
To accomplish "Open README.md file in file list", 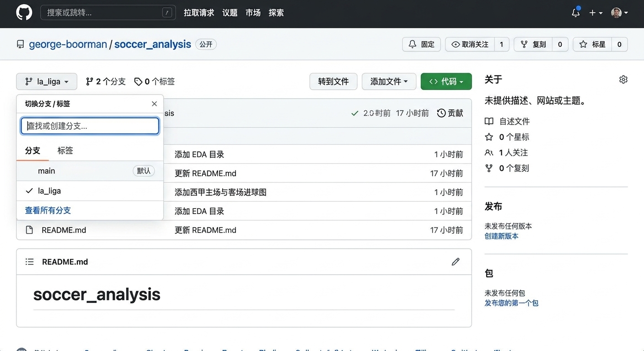I will pyautogui.click(x=64, y=230).
